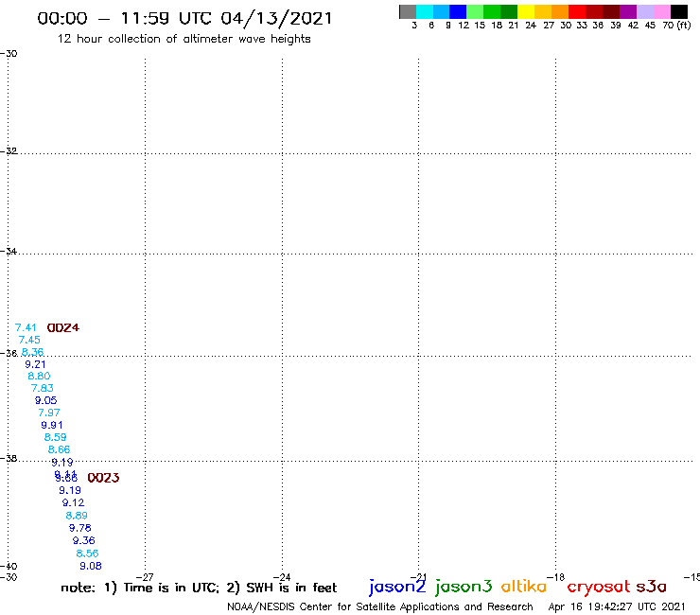Image resolution: width=700 pixels, height=615 pixels.
Task: Click the 0024 time marker
Action: pyautogui.click(x=63, y=327)
